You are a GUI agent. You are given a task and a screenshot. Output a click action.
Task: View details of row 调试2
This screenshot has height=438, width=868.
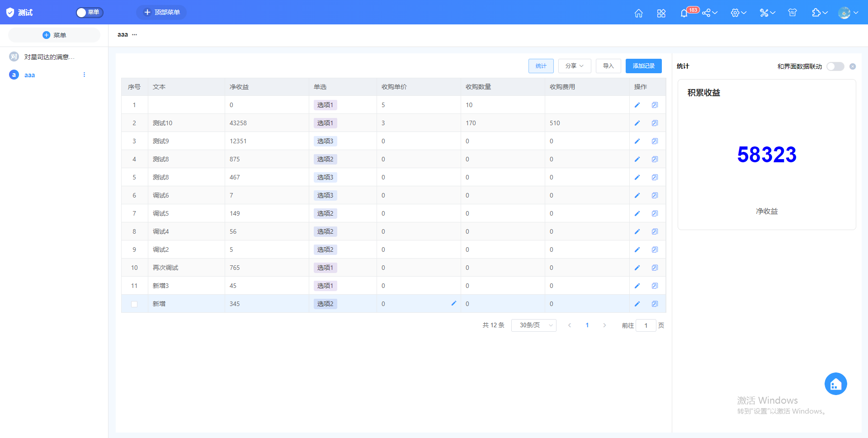(x=655, y=250)
